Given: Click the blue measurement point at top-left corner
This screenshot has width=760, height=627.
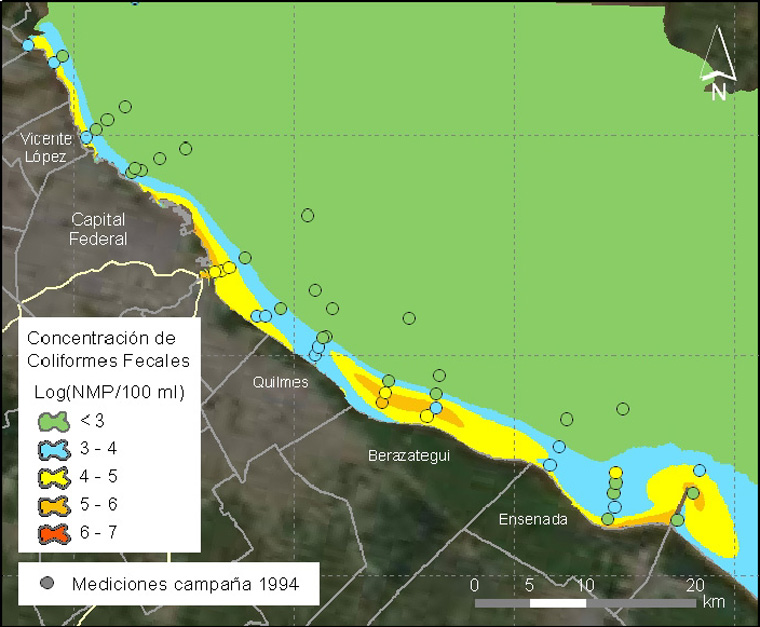Looking at the screenshot, I should point(27,45).
